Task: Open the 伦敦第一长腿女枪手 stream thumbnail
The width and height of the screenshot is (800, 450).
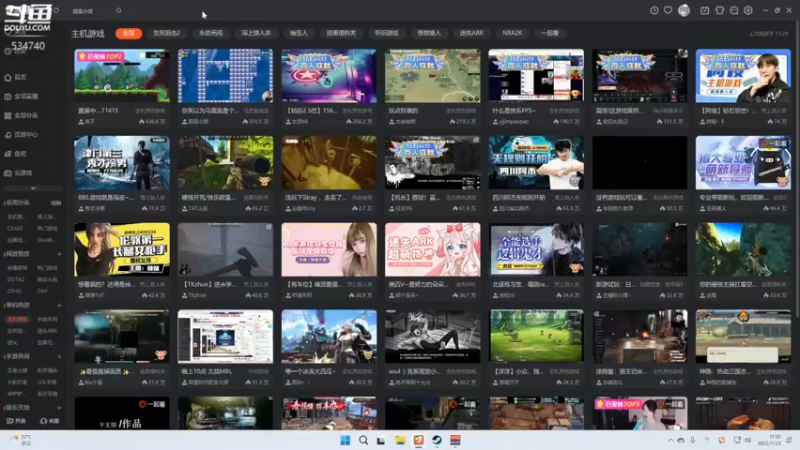Action: coord(122,249)
